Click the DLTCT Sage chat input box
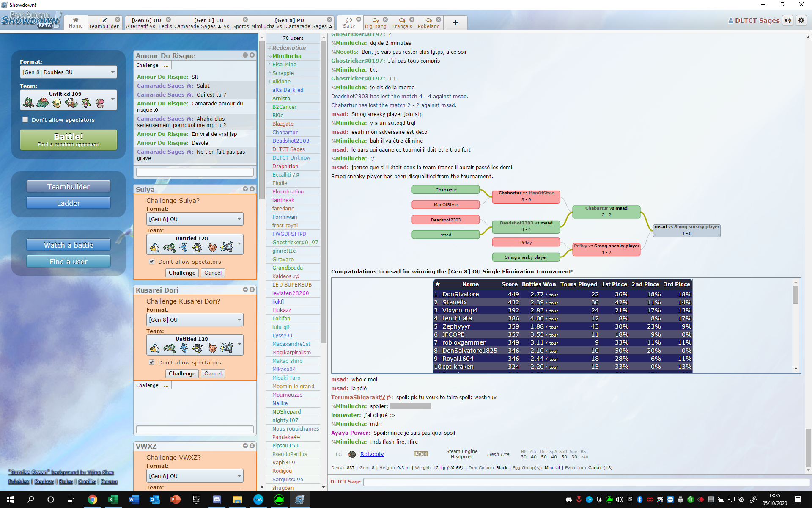The width and height of the screenshot is (812, 508). point(586,482)
